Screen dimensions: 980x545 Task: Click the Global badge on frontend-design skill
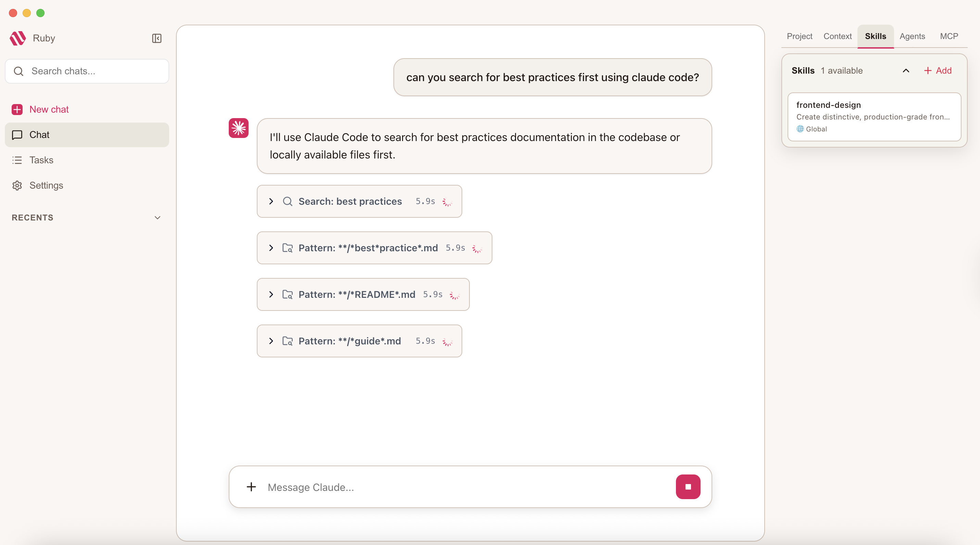tap(812, 129)
